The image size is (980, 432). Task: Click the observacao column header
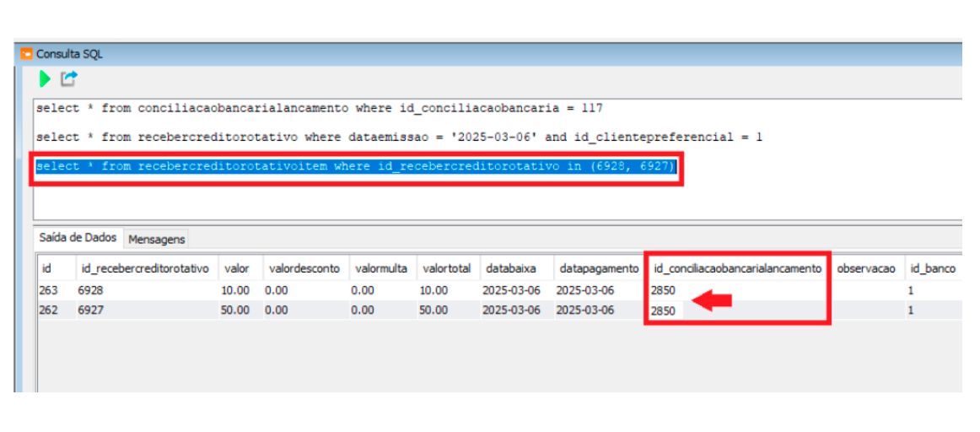click(867, 268)
